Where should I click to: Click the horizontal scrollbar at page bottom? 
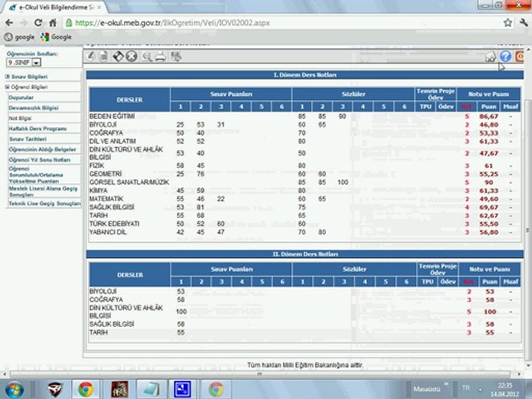259,374
